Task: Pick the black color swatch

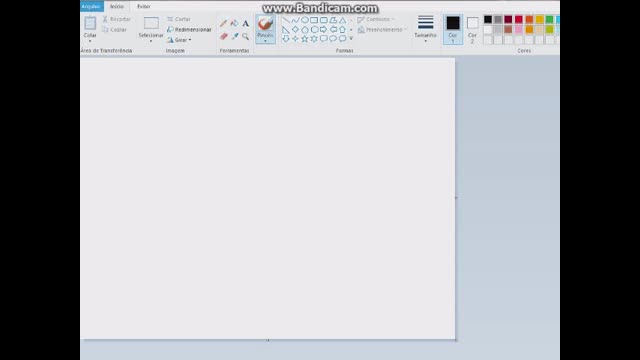Action: tap(488, 19)
